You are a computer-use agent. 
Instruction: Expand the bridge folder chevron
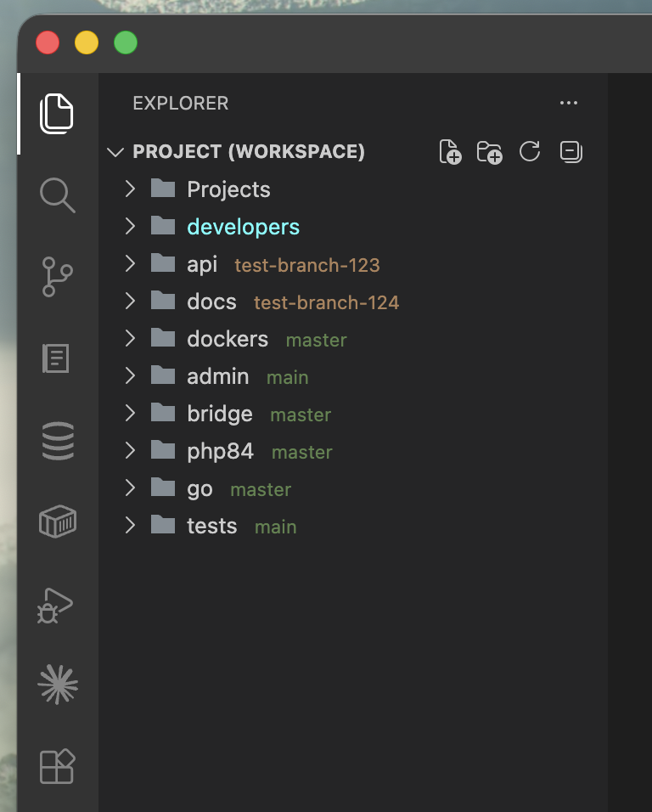[130, 413]
